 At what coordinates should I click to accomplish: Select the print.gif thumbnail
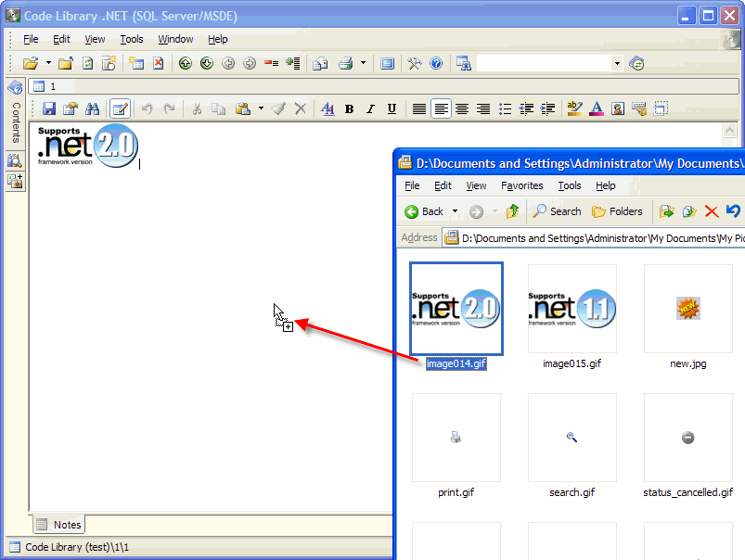tap(456, 438)
